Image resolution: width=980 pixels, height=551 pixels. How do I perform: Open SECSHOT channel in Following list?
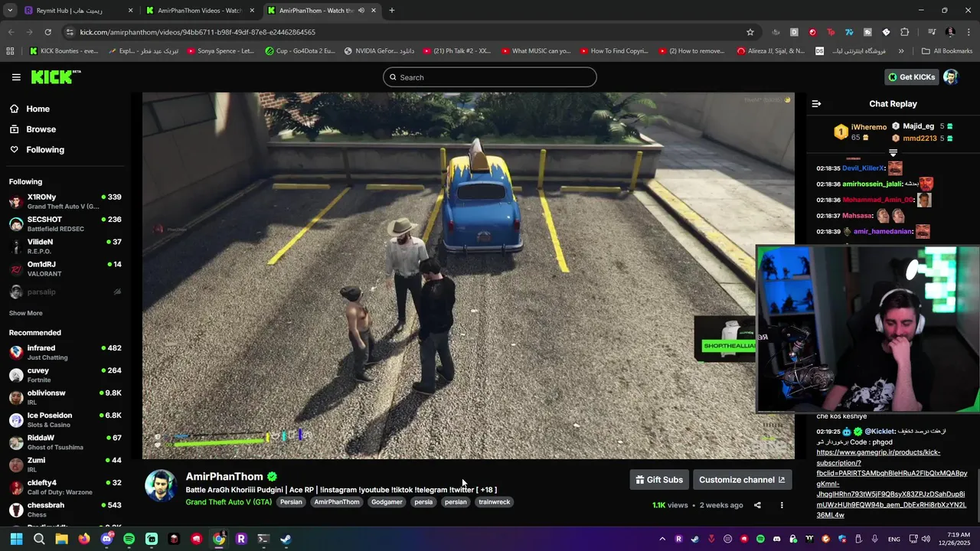65,223
